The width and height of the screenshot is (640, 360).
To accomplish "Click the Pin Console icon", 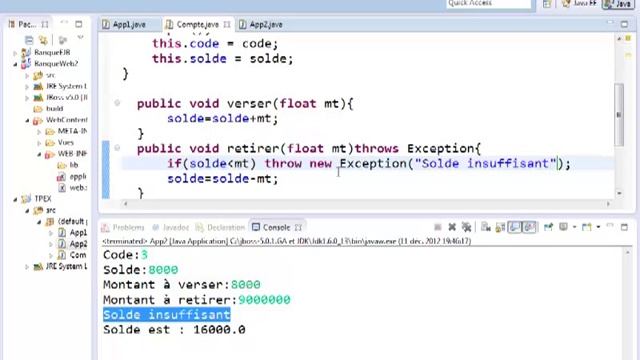I will pyautogui.click(x=548, y=227).
